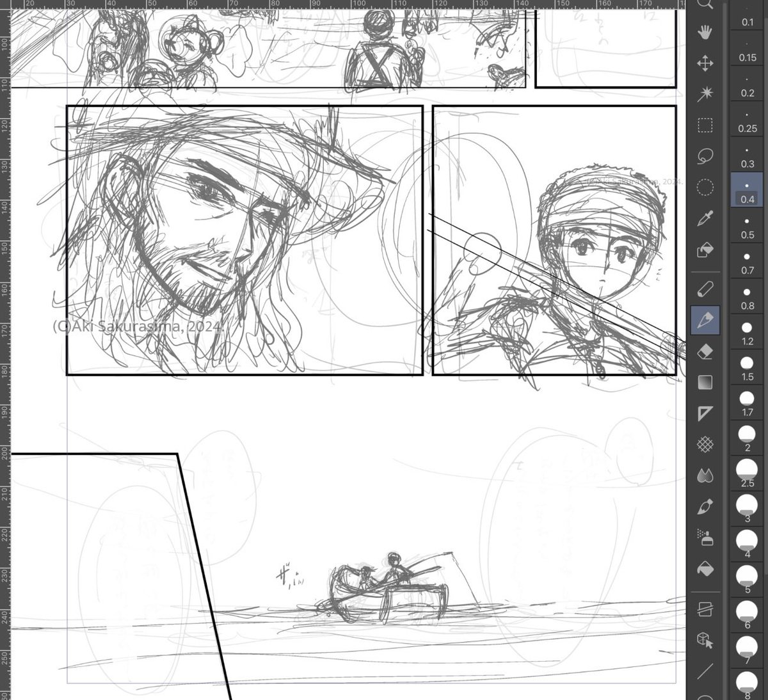Select the 3D Object operation tool
Screen dimensions: 768x700
pos(705,640)
